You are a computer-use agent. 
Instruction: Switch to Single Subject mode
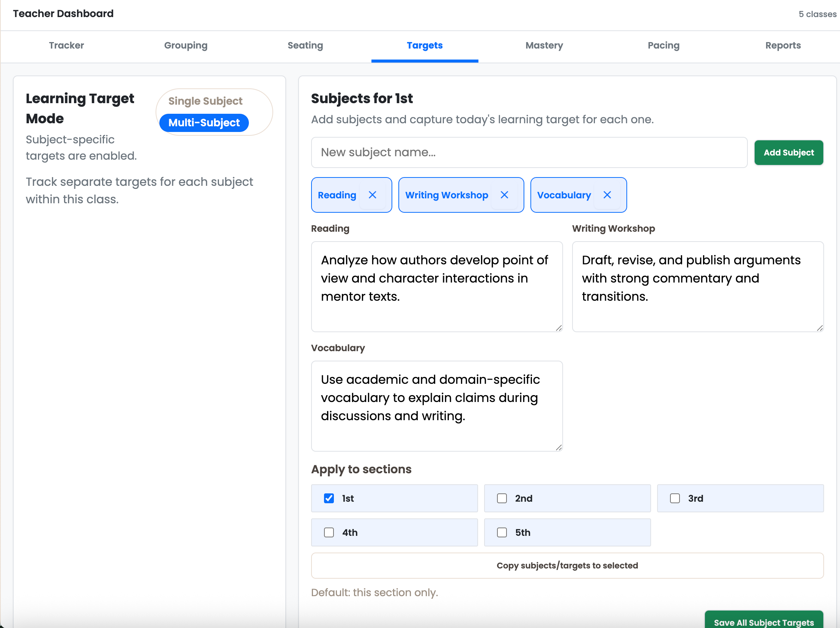205,101
